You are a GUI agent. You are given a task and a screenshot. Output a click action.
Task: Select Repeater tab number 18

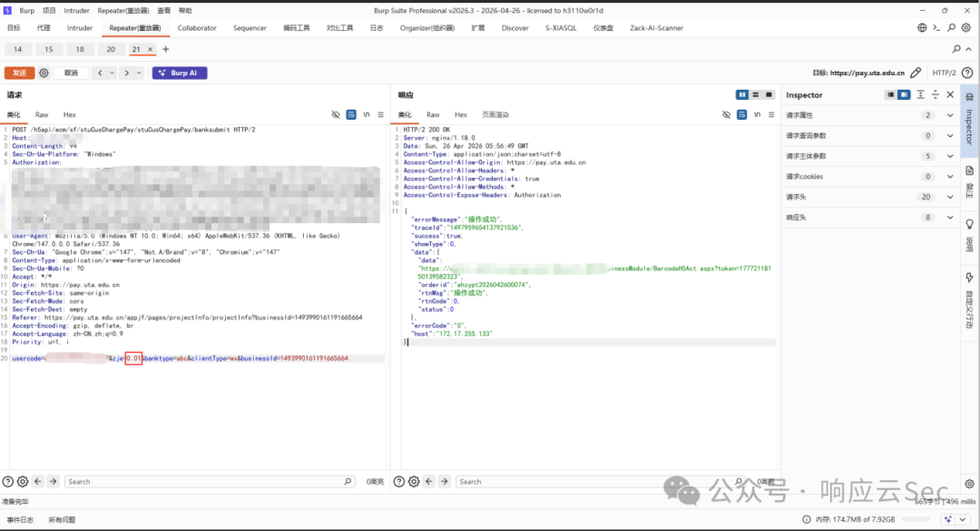click(80, 49)
